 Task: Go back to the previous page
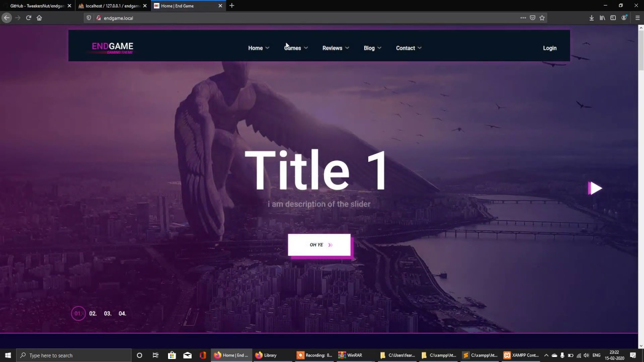[x=7, y=18]
